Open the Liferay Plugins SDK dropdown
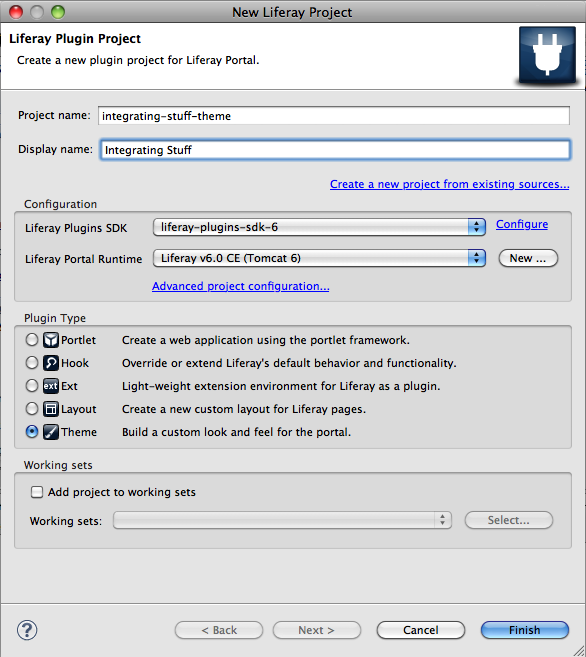This screenshot has width=586, height=657. point(319,227)
